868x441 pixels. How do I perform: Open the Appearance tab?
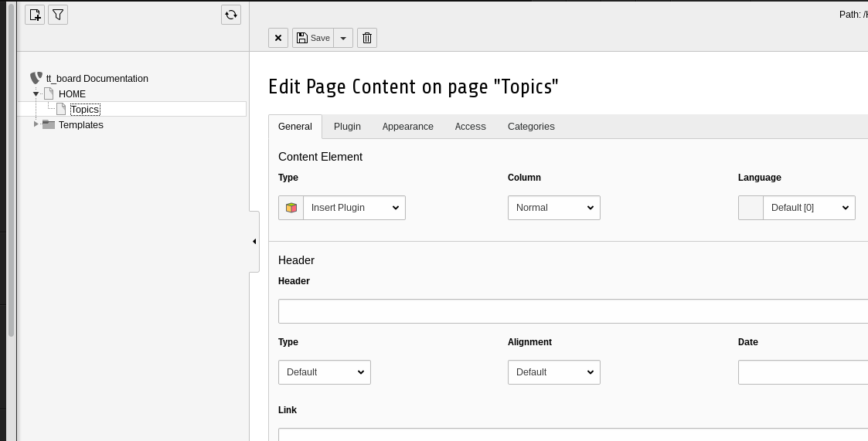(408, 127)
